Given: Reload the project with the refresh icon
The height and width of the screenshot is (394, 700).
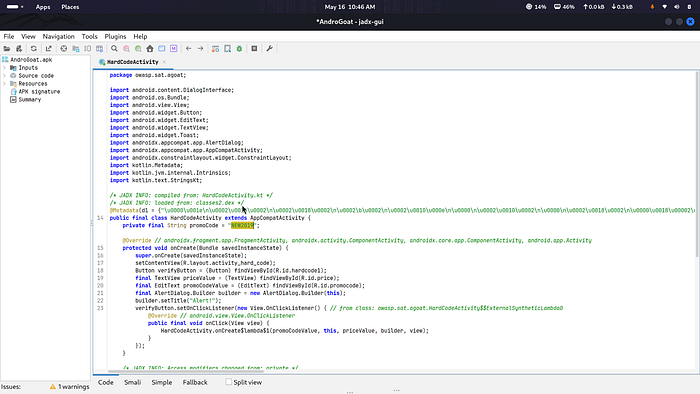Looking at the screenshot, I should [33, 49].
